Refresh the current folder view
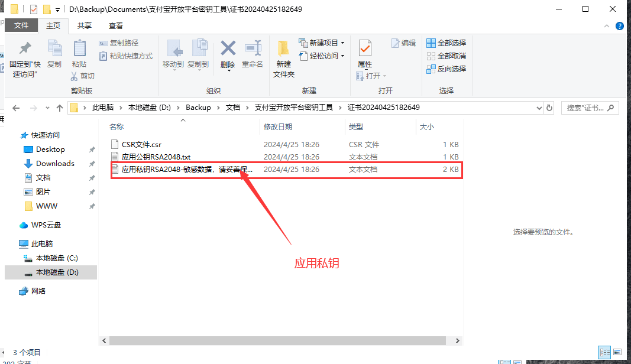Image resolution: width=631 pixels, height=364 pixels. point(549,108)
